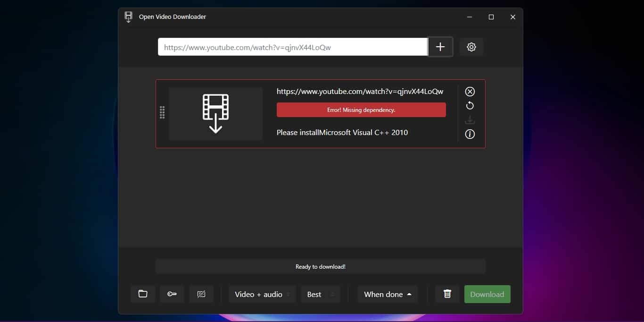Close the Open Video Downloader window
The height and width of the screenshot is (322, 644).
pos(513,17)
